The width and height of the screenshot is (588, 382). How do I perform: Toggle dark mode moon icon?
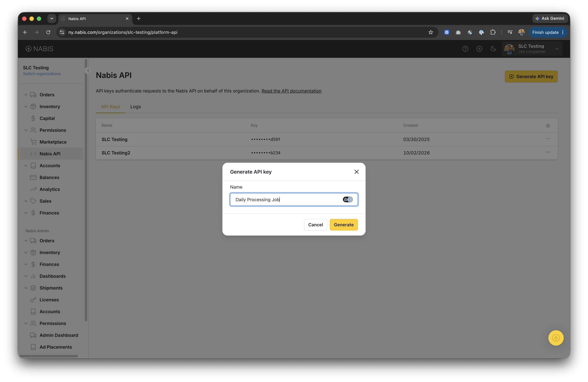pyautogui.click(x=493, y=49)
